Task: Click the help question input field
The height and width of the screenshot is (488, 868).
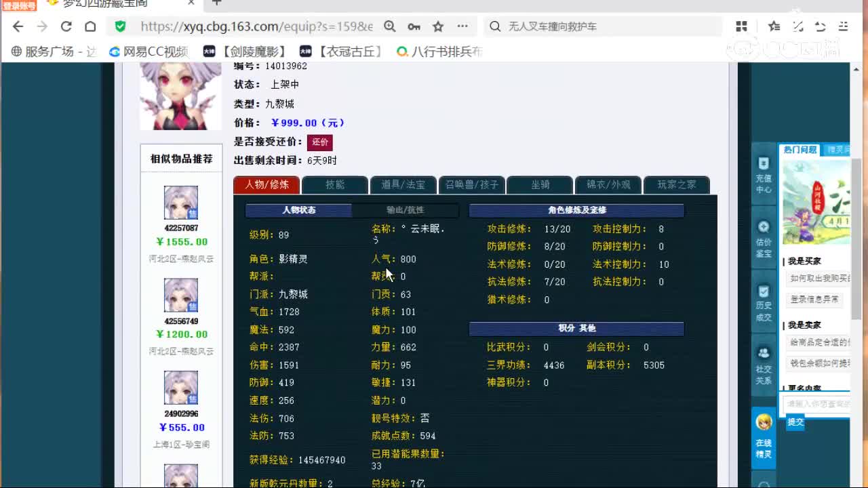Action: pos(817,404)
